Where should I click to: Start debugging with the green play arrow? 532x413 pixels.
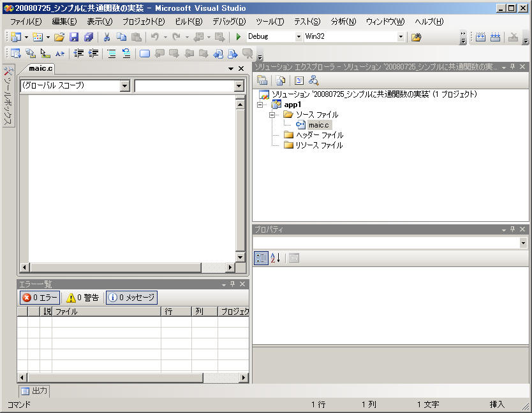tap(239, 37)
